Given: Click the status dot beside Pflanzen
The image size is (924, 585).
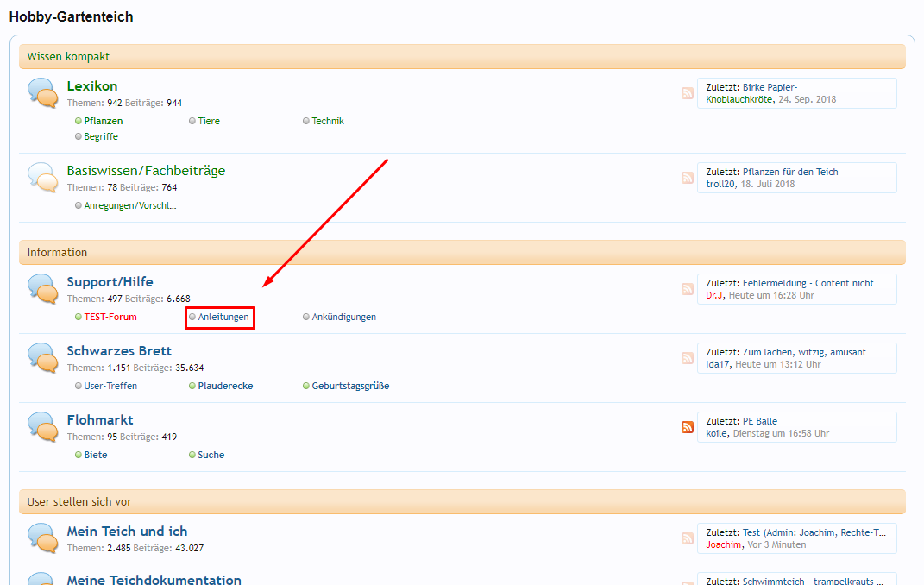Looking at the screenshot, I should pyautogui.click(x=79, y=121).
